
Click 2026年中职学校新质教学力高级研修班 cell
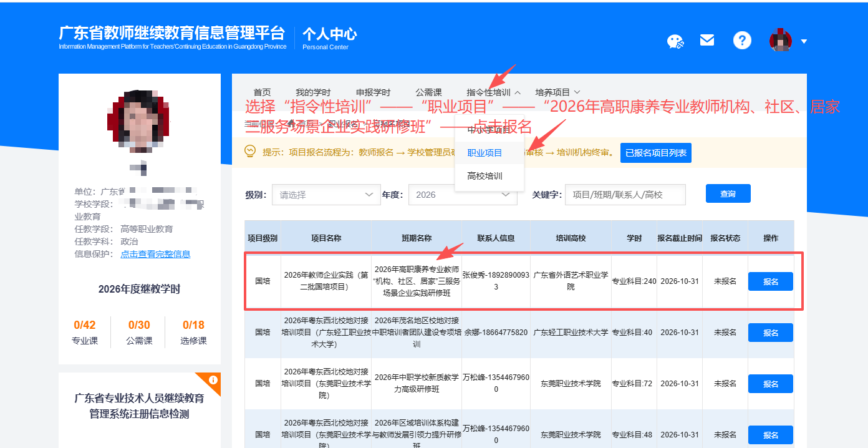click(x=416, y=384)
